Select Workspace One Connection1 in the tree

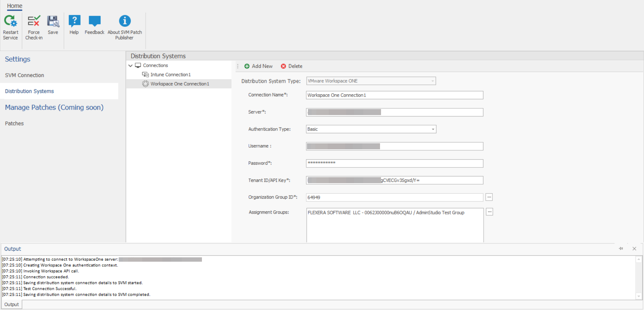179,84
